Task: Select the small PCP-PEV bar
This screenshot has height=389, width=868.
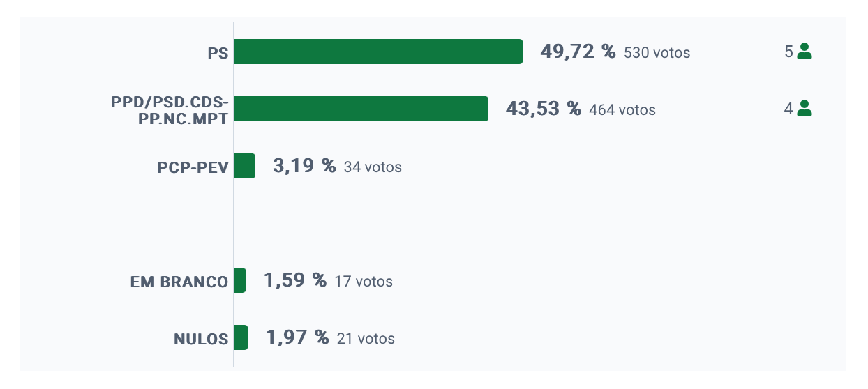Action: (245, 166)
